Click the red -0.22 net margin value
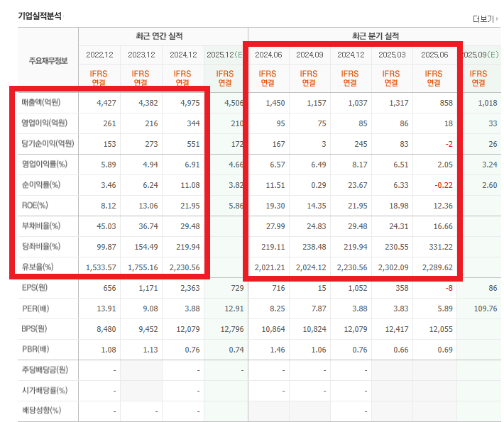This screenshot has width=504, height=422. pos(444,185)
